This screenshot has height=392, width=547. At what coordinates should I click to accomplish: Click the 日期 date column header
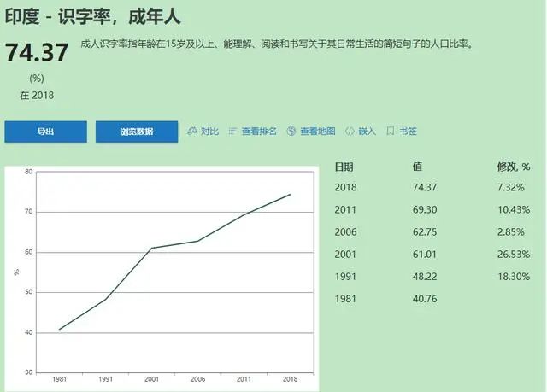click(344, 167)
